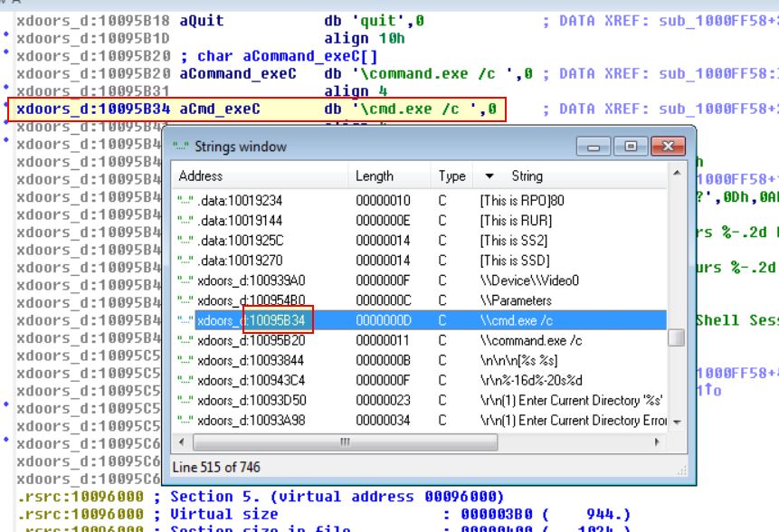Select the '\n\n\n[%s %s]' string
The width and height of the screenshot is (779, 532).
pos(518,360)
